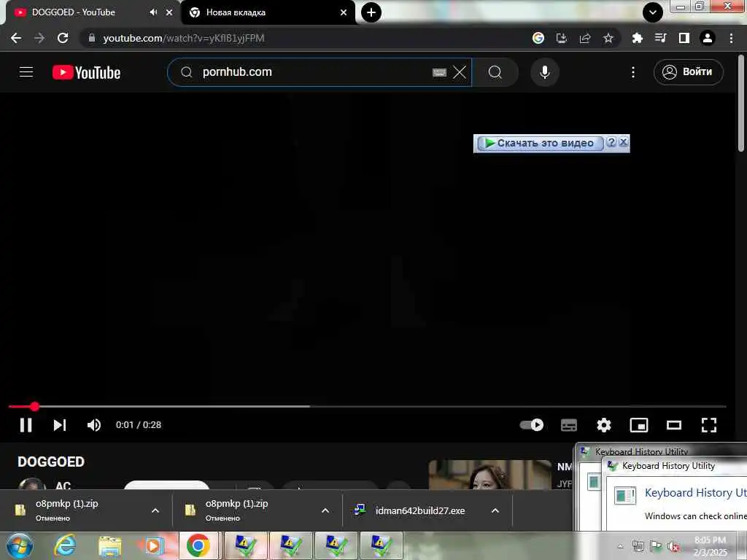Open player settings gear

coord(603,425)
